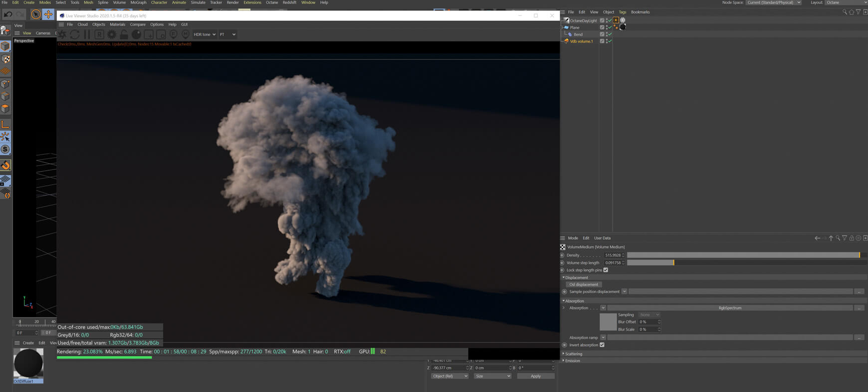Click the restart render refresh icon
This screenshot has height=392, width=868.
(x=75, y=34)
